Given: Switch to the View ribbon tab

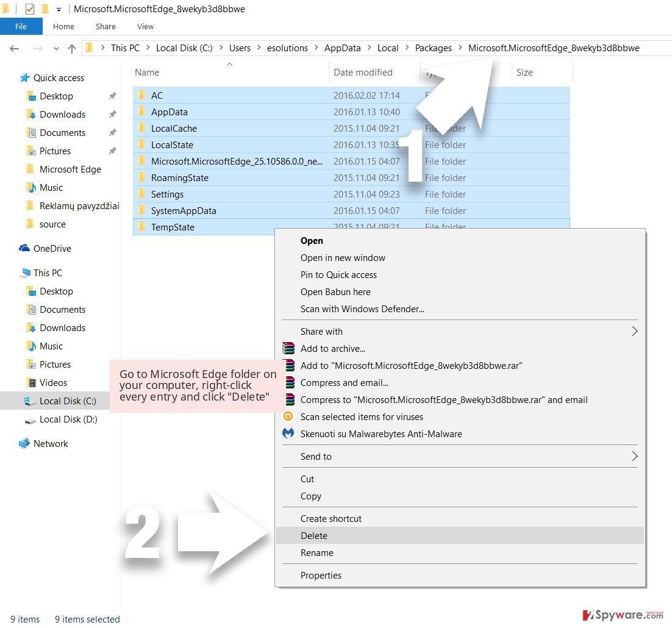Looking at the screenshot, I should pos(145,27).
